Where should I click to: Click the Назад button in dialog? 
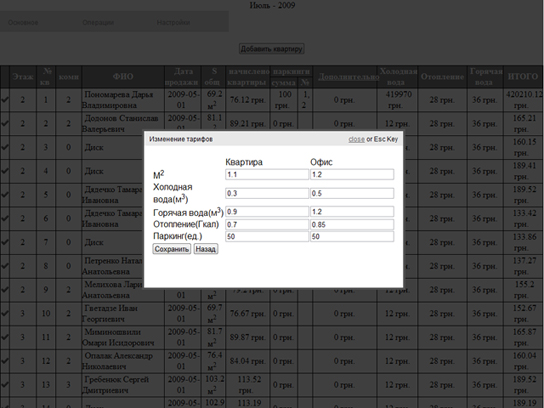tap(206, 249)
